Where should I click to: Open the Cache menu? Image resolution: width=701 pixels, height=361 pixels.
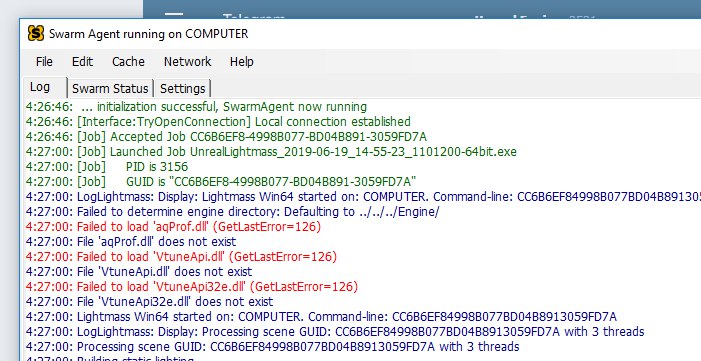128,62
